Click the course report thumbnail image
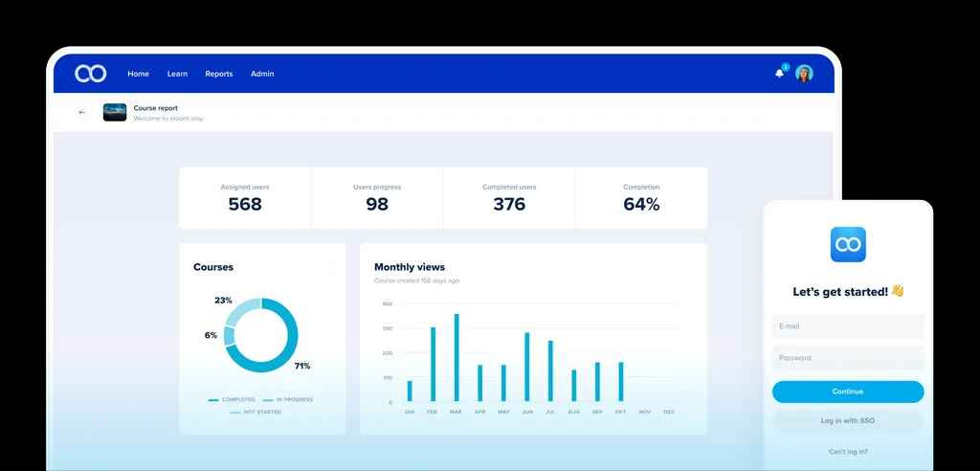This screenshot has width=980, height=471. (115, 112)
